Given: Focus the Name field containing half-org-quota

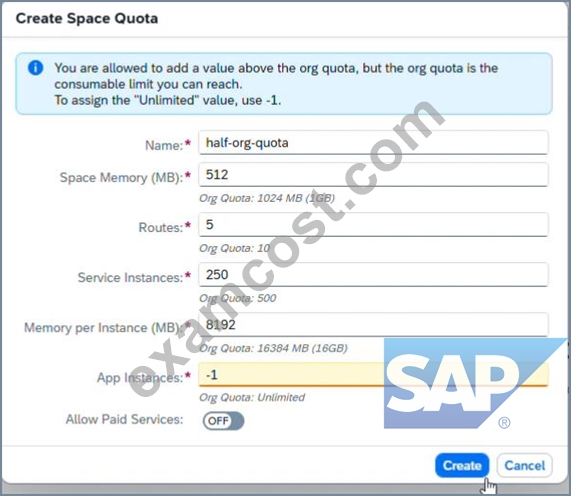Looking at the screenshot, I should tap(373, 143).
